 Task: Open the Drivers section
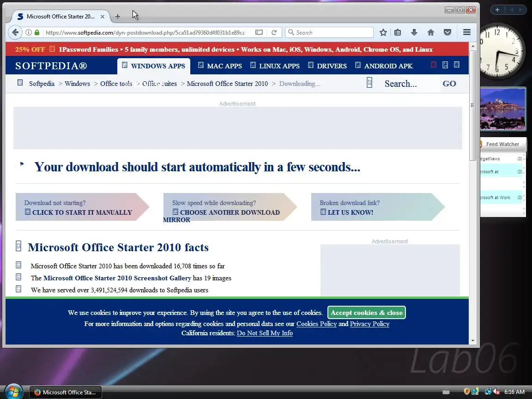327,66
